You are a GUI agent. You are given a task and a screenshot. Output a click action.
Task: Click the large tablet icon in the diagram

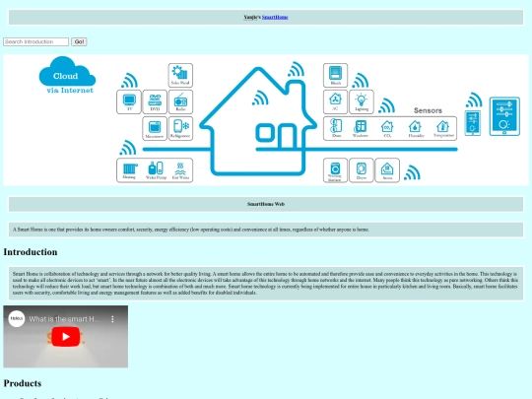click(x=504, y=116)
